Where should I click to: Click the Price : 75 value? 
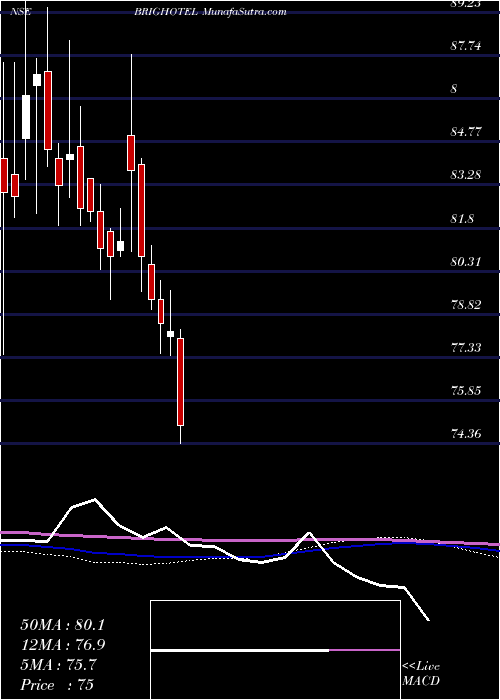[x=57, y=684]
